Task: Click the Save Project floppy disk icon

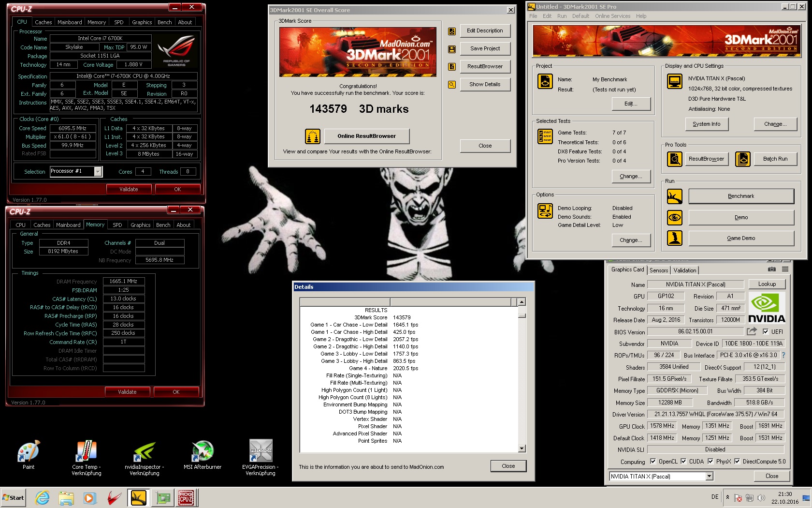Action: pyautogui.click(x=452, y=49)
